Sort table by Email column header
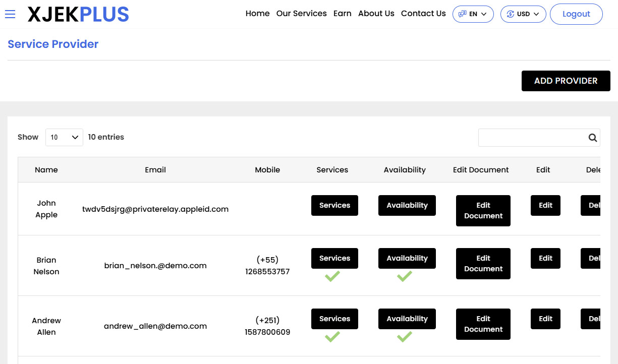618x364 pixels. (x=155, y=170)
